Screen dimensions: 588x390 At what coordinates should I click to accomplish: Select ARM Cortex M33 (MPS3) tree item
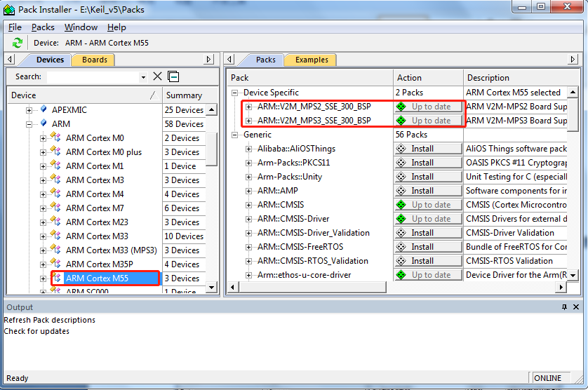pos(112,250)
